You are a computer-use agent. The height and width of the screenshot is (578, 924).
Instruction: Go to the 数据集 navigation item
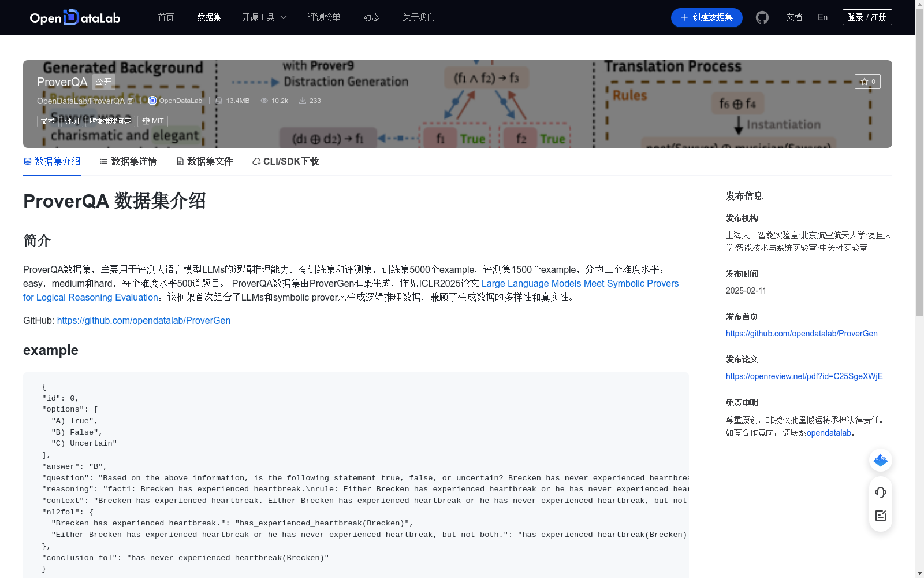(209, 17)
